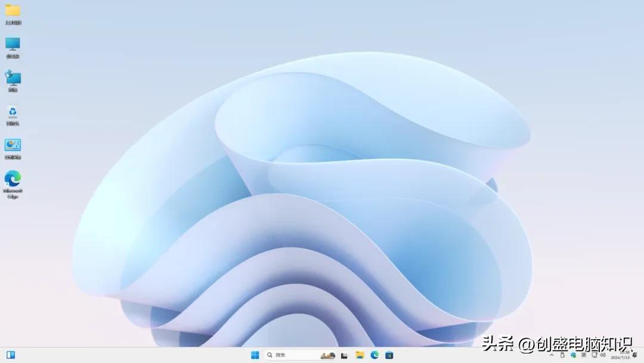The image size is (644, 363).
Task: Click the taskbar weather widget icon
Action: [x=328, y=355]
